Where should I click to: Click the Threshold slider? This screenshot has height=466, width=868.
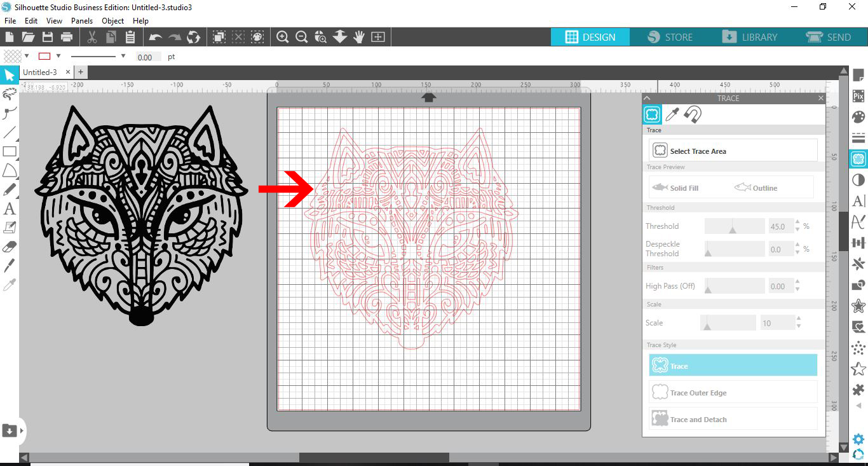pos(735,226)
